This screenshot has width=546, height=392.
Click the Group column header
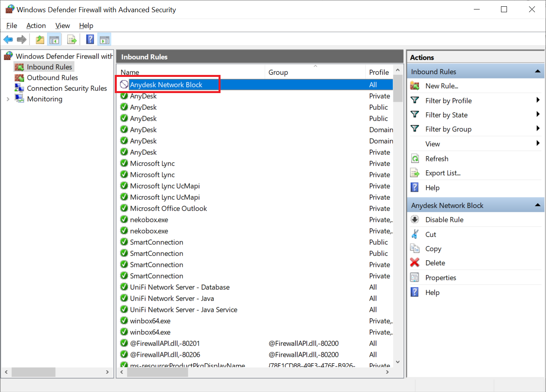pyautogui.click(x=278, y=72)
